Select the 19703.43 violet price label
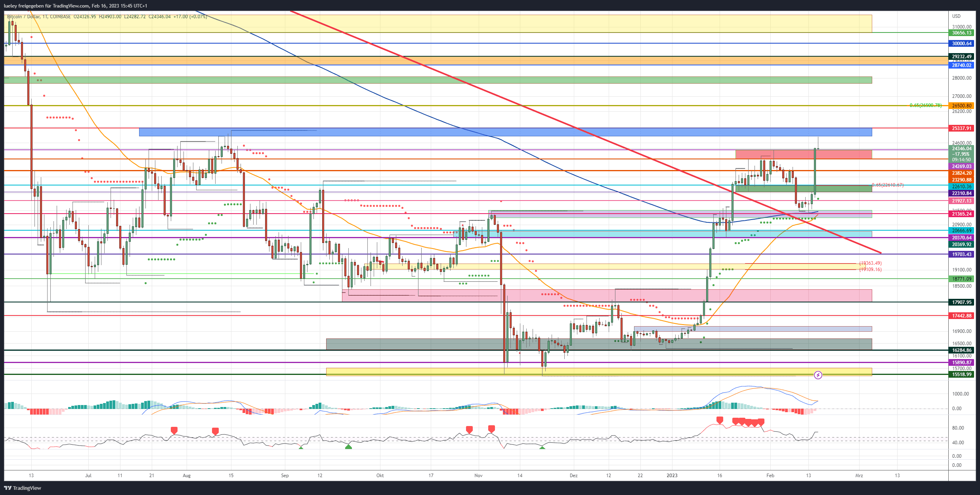 tap(961, 254)
